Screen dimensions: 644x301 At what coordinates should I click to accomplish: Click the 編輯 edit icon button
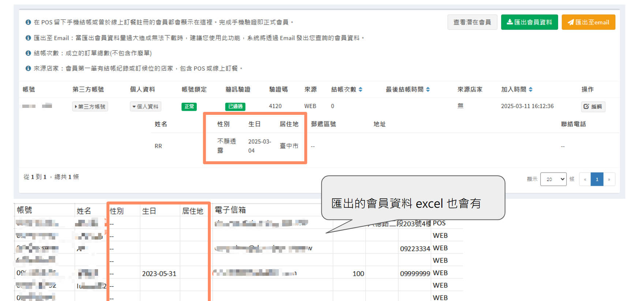(593, 106)
